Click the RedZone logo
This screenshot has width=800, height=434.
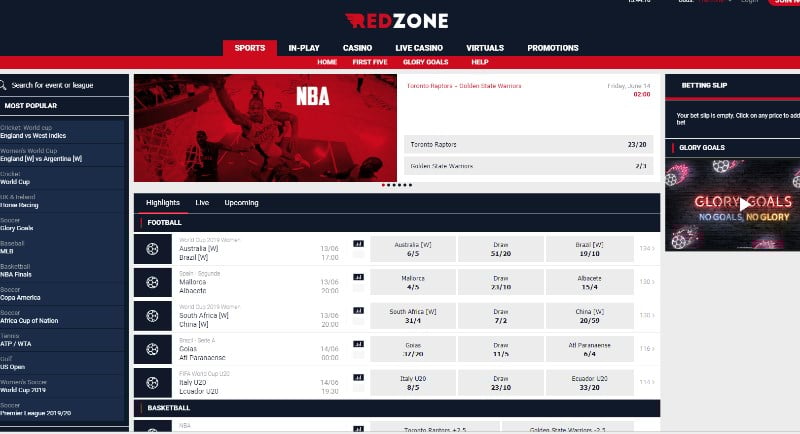[397, 21]
